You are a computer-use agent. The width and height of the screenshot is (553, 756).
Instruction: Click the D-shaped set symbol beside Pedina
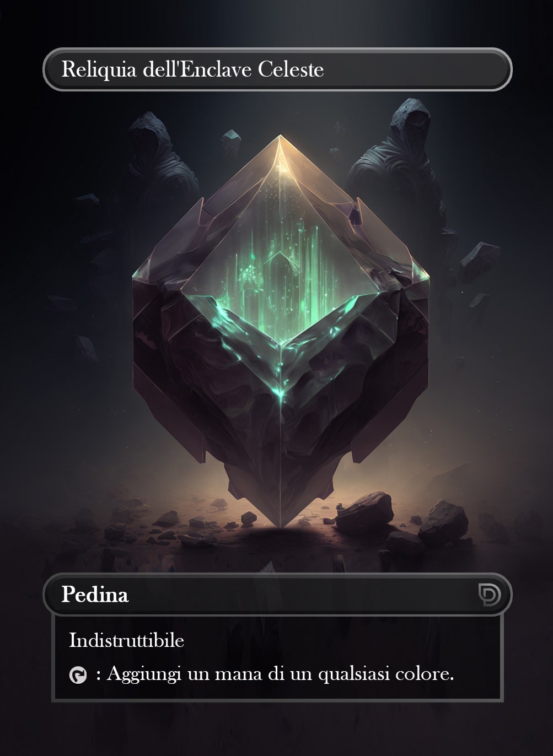point(489,595)
